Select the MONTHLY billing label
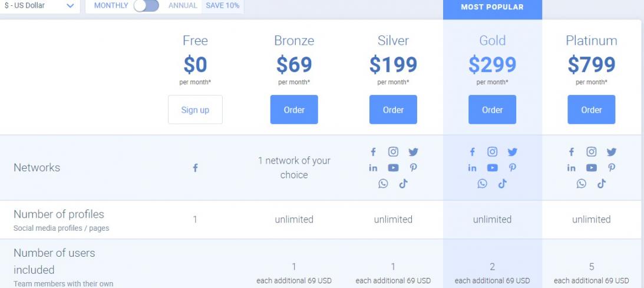Image resolution: width=644 pixels, height=288 pixels. coord(111,6)
